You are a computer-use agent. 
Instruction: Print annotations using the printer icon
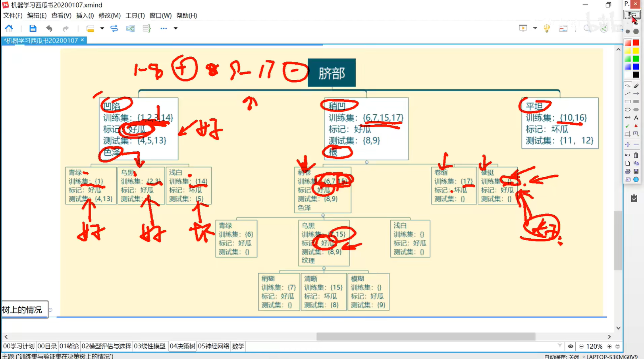pos(628,171)
